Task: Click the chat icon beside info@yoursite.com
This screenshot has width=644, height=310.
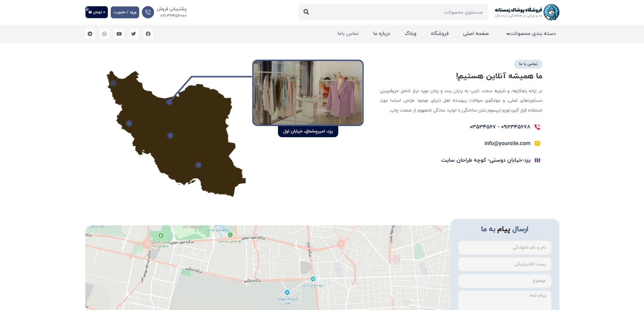Action: pyautogui.click(x=537, y=143)
